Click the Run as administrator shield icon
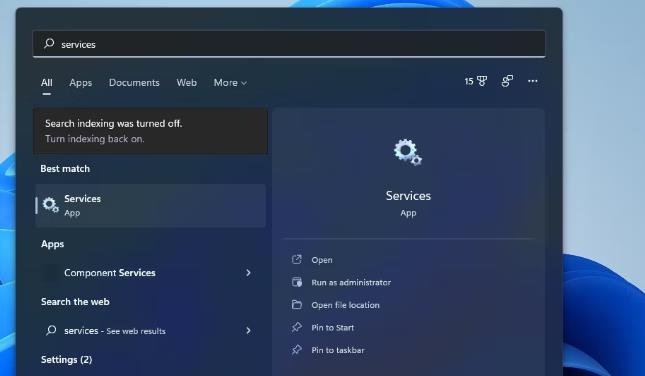Viewport: 645px width, 376px height. click(x=297, y=282)
